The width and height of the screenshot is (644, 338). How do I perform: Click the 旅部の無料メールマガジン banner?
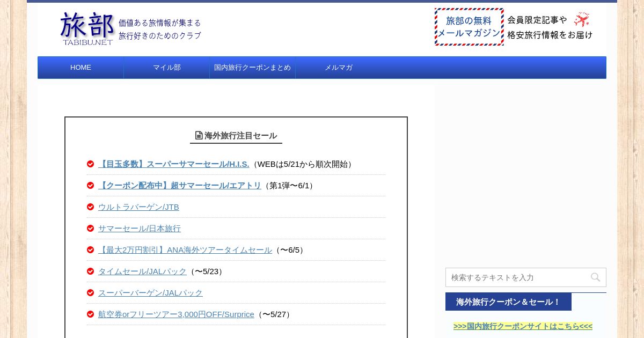(469, 27)
